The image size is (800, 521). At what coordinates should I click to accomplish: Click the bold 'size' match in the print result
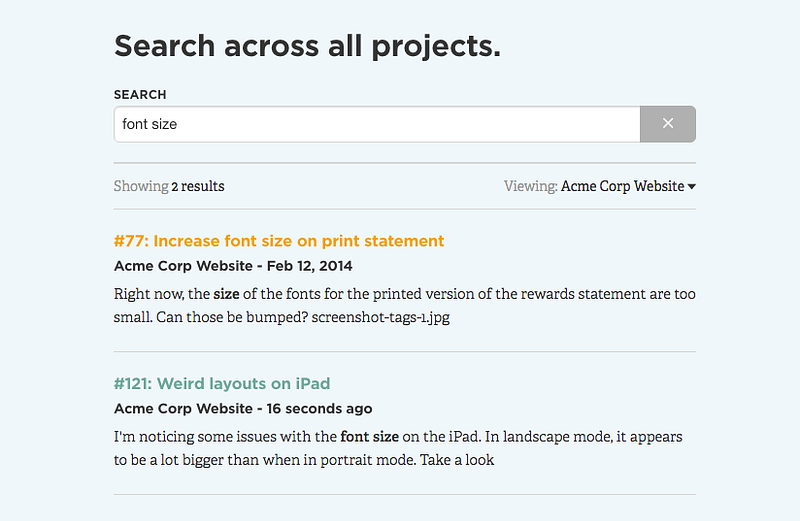226,294
